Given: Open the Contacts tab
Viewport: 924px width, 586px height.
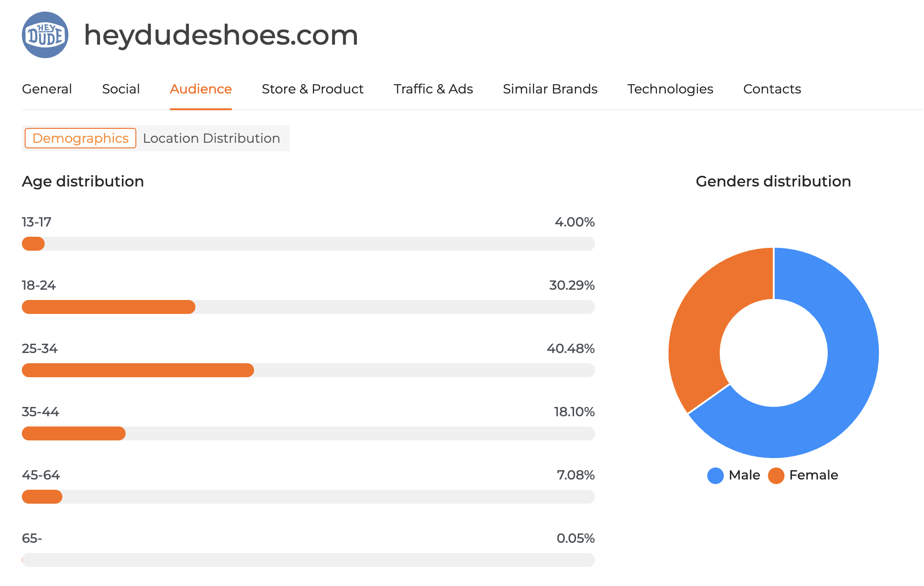Looking at the screenshot, I should 772,89.
